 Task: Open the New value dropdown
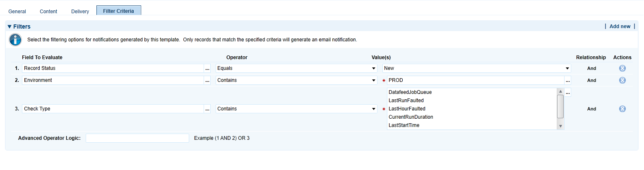tap(477, 68)
